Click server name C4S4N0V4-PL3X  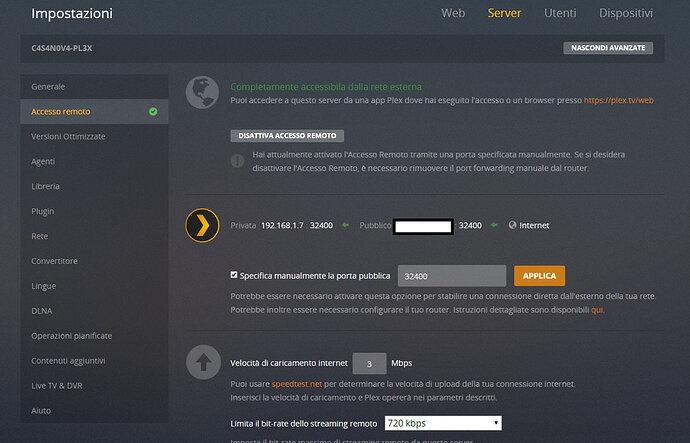tap(62, 48)
